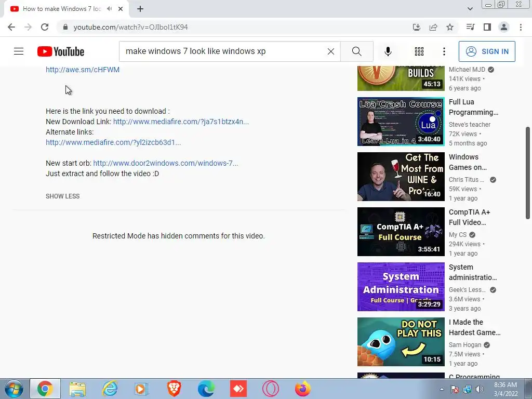Open the Chrome profile avatar
The image size is (532, 399).
(x=504, y=27)
